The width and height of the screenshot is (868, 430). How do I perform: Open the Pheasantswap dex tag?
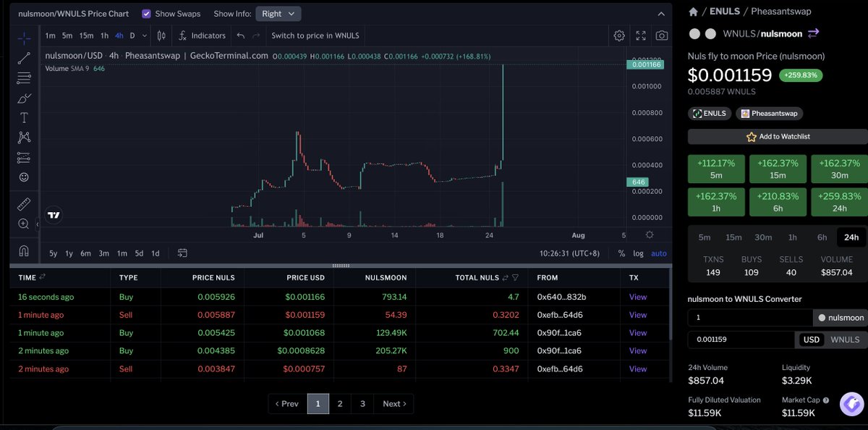(x=769, y=114)
